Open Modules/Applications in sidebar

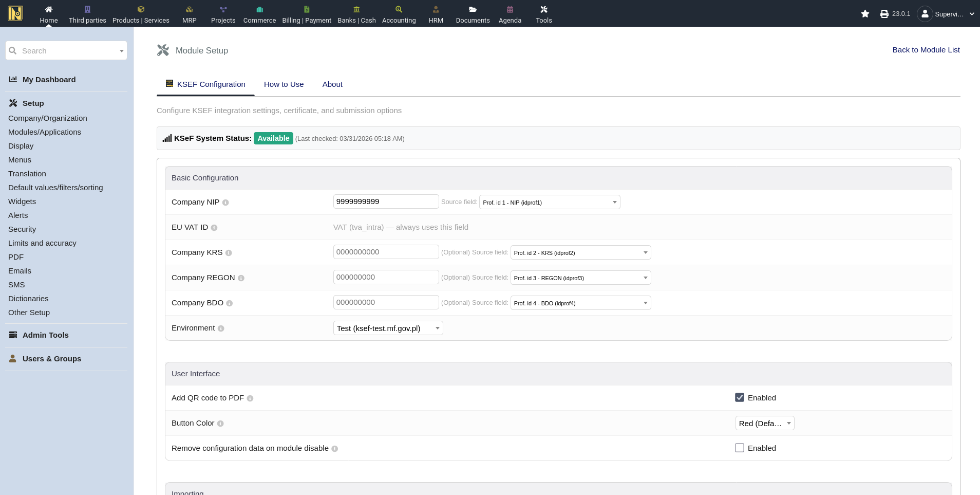[x=45, y=132]
